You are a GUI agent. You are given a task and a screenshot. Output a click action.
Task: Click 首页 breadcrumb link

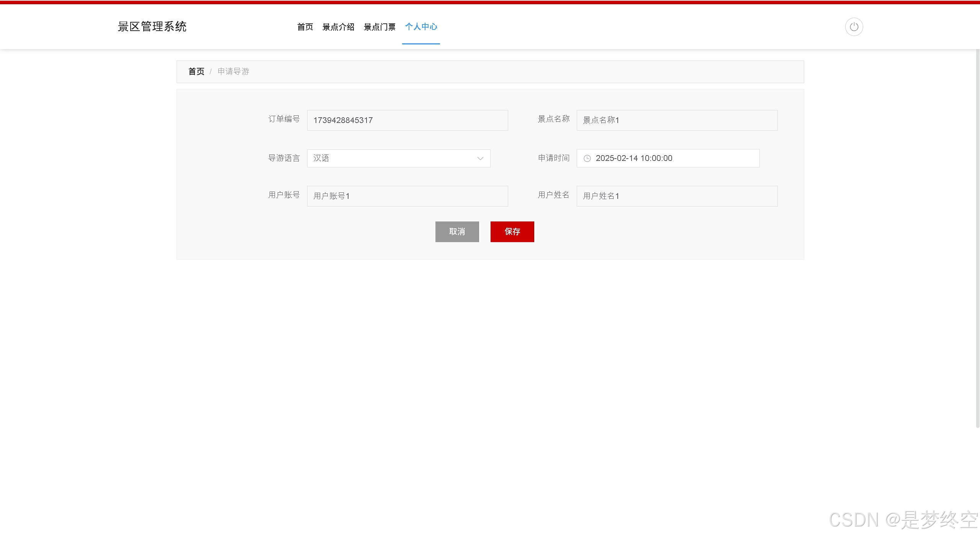[x=196, y=72]
